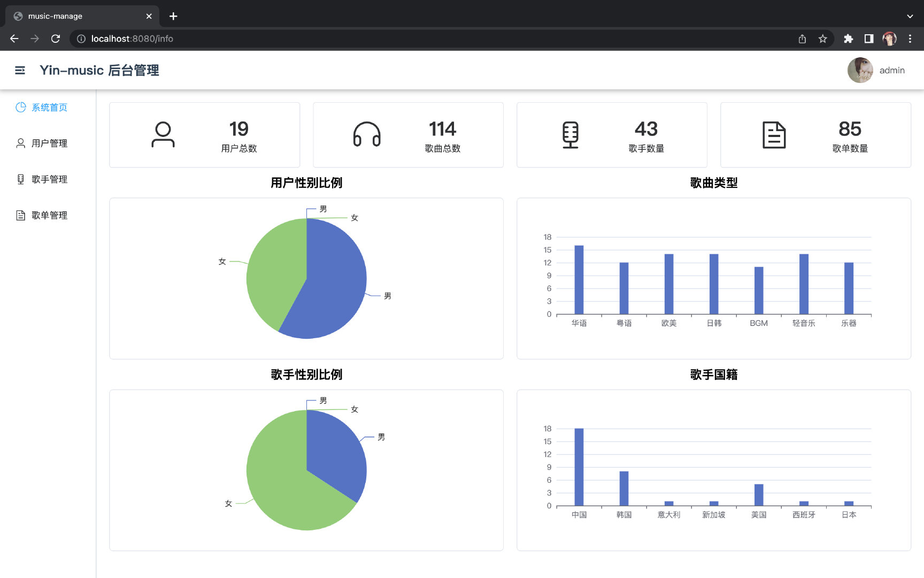
Task: Open a new browser tab
Action: coord(173,16)
